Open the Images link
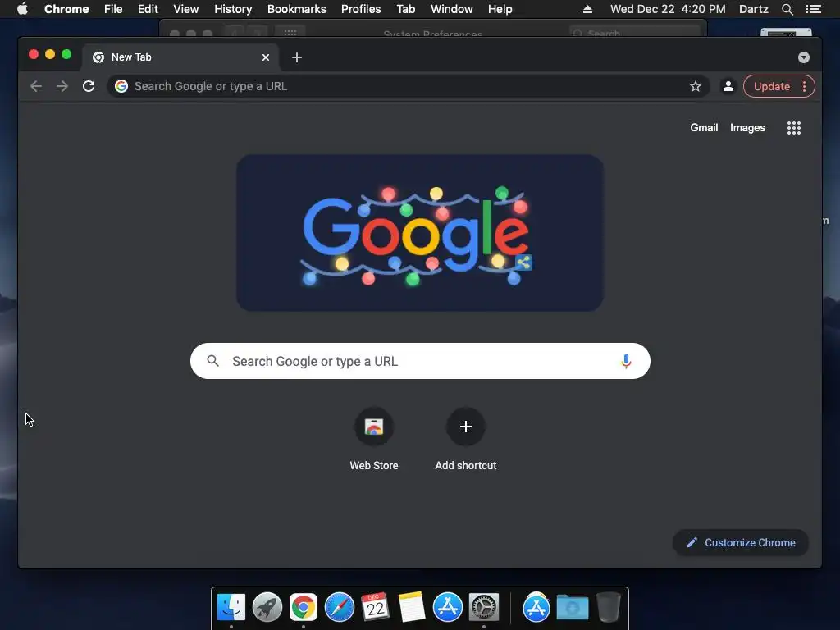The width and height of the screenshot is (840, 630). pos(747,127)
